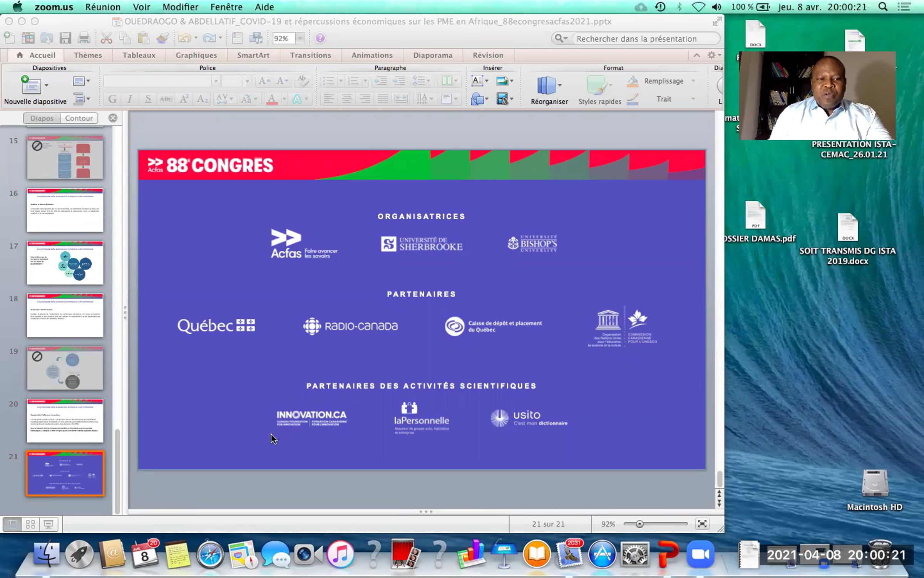Click the Révision ribbon tab
Image resolution: width=924 pixels, height=578 pixels.
(488, 55)
